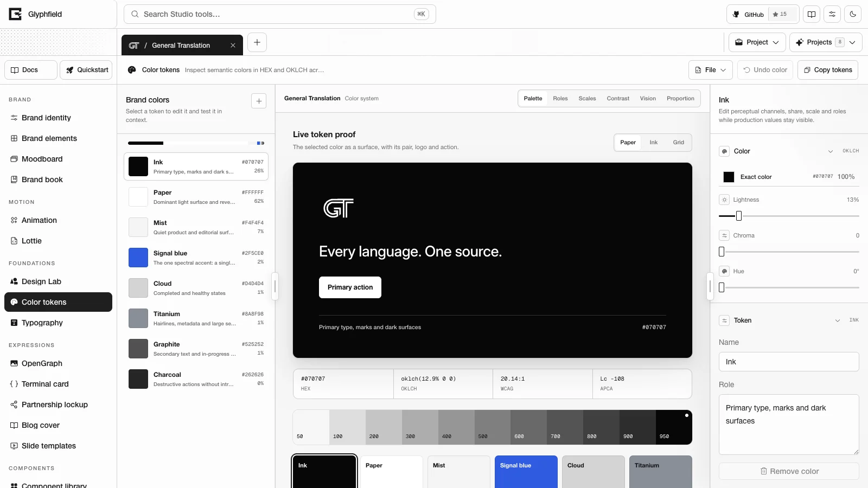Click the Cloud palette card
The height and width of the screenshot is (488, 868).
click(593, 472)
